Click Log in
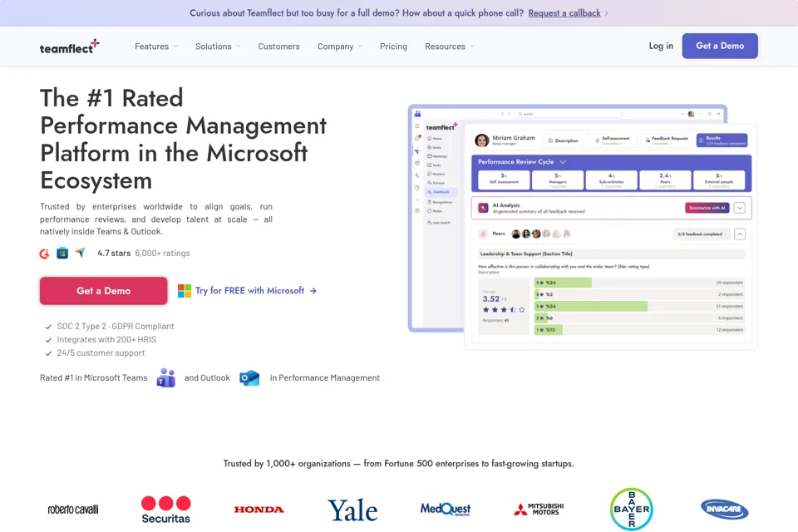Viewport: 798px width, 532px height. pyautogui.click(x=661, y=46)
